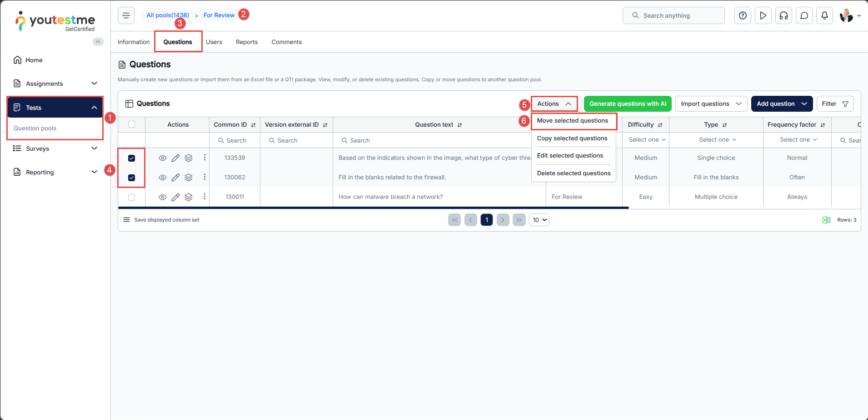Image resolution: width=868 pixels, height=420 pixels.
Task: Open the rows-per-page dropdown showing 10
Action: point(539,220)
